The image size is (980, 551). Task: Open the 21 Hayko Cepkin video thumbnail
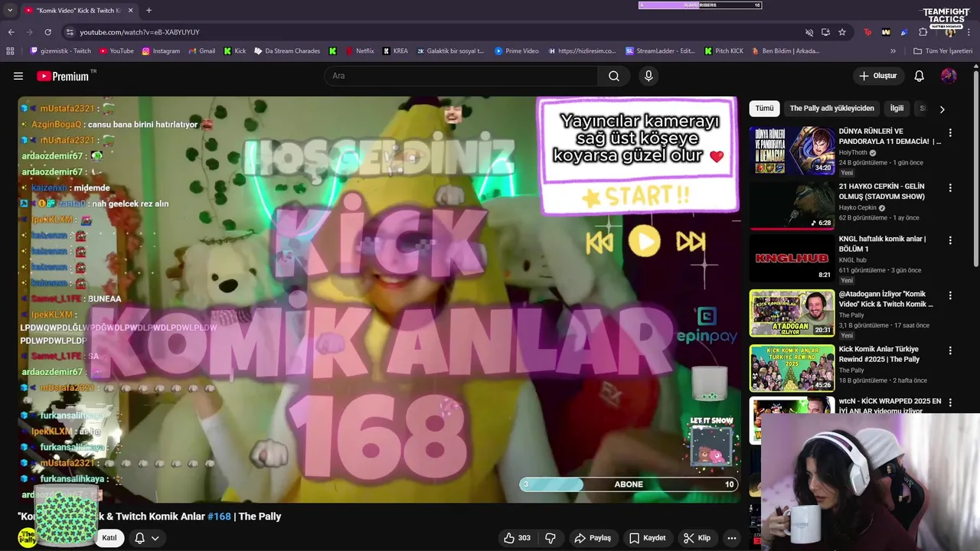pyautogui.click(x=792, y=205)
